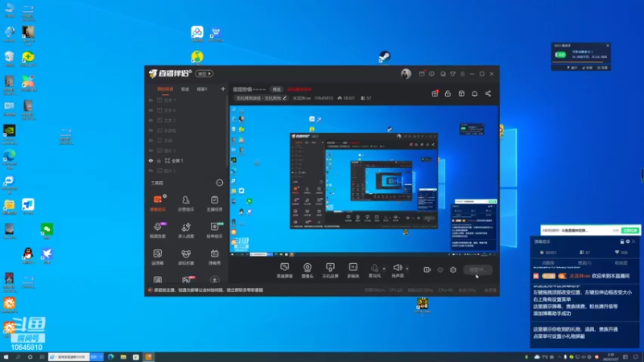
Task: Click the 工具箱 toolbox collapse circle button
Action: [x=220, y=183]
